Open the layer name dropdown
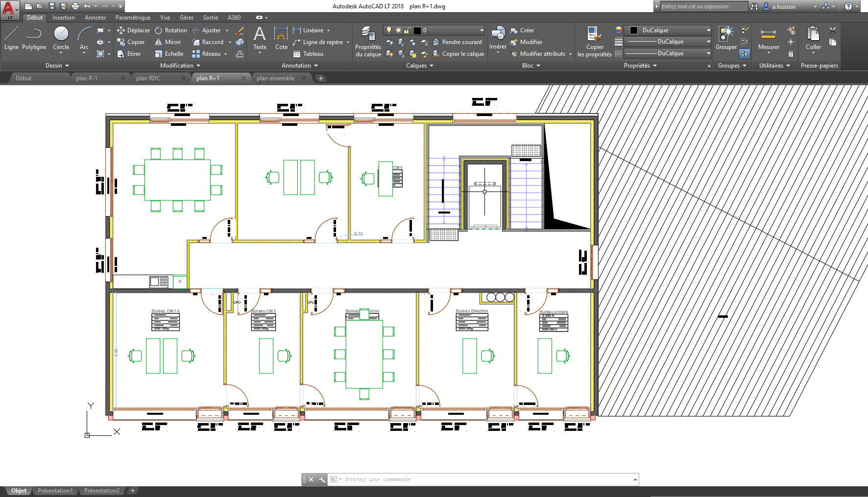 (x=434, y=30)
